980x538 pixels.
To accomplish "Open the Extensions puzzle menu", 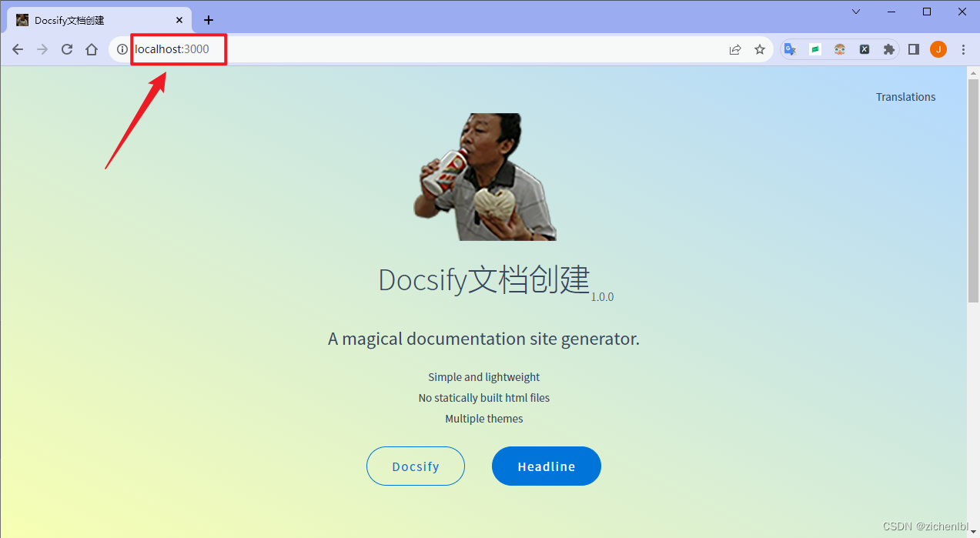I will pos(889,49).
